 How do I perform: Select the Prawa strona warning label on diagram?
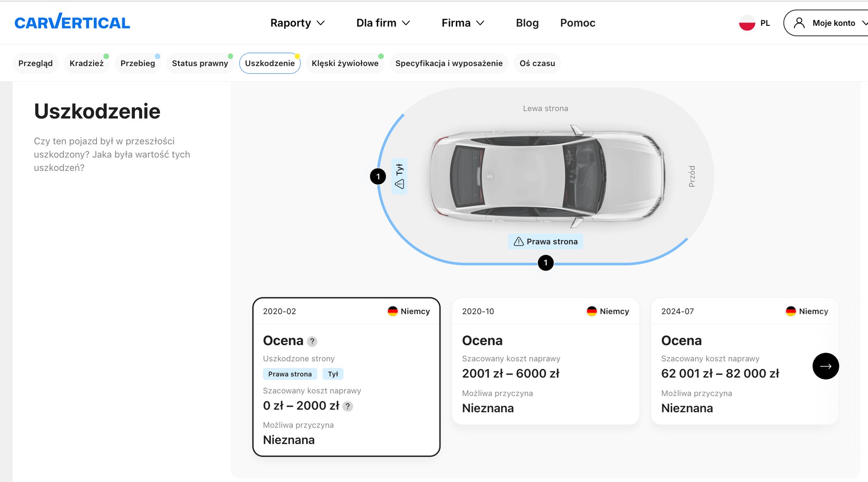pyautogui.click(x=545, y=241)
